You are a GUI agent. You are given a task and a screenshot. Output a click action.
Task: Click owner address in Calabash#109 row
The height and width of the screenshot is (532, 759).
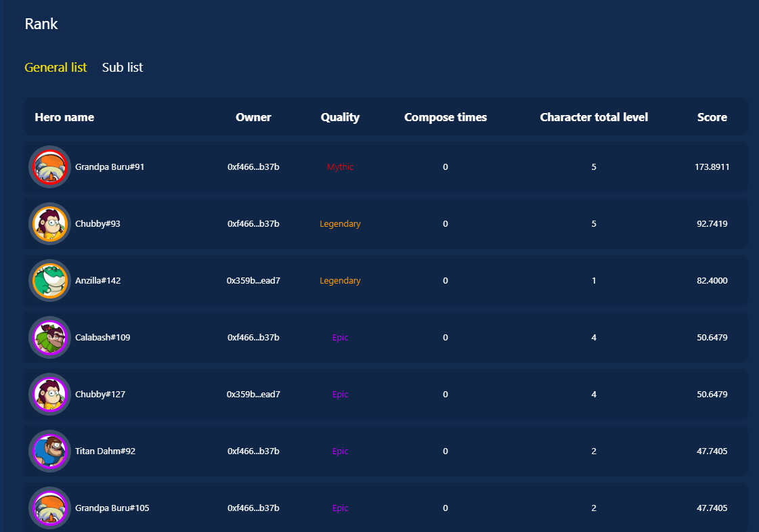click(x=253, y=337)
